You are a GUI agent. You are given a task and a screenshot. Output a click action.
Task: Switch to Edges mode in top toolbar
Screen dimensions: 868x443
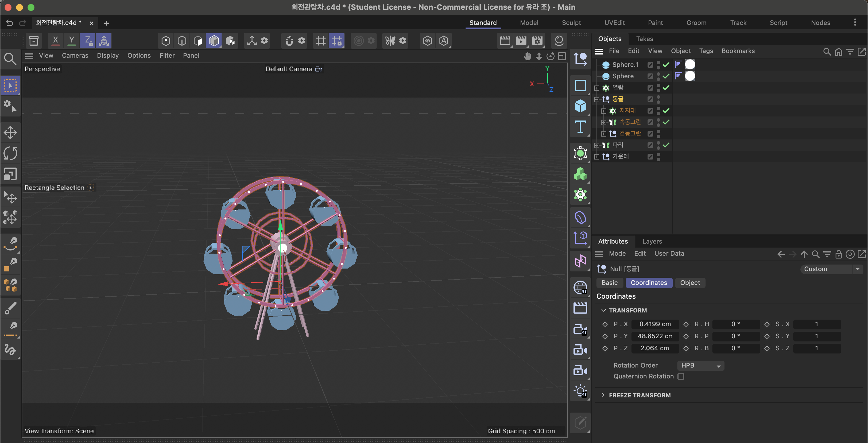(182, 41)
